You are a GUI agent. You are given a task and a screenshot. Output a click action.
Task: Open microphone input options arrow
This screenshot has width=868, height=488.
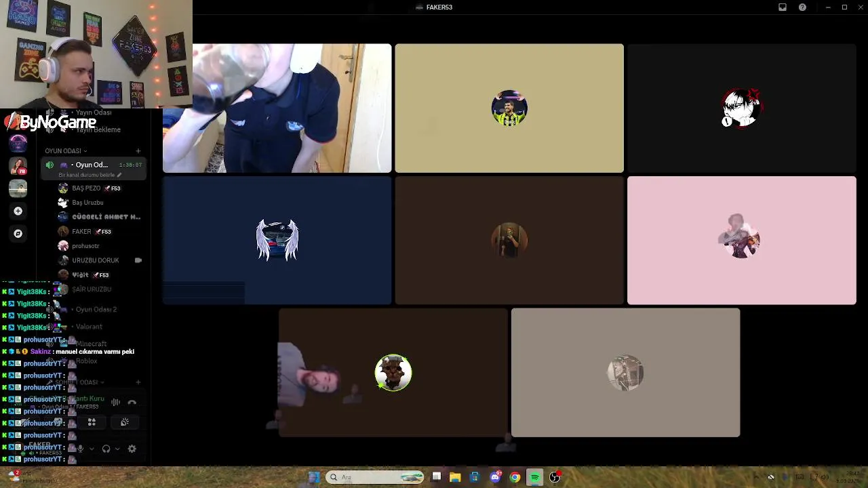click(92, 449)
